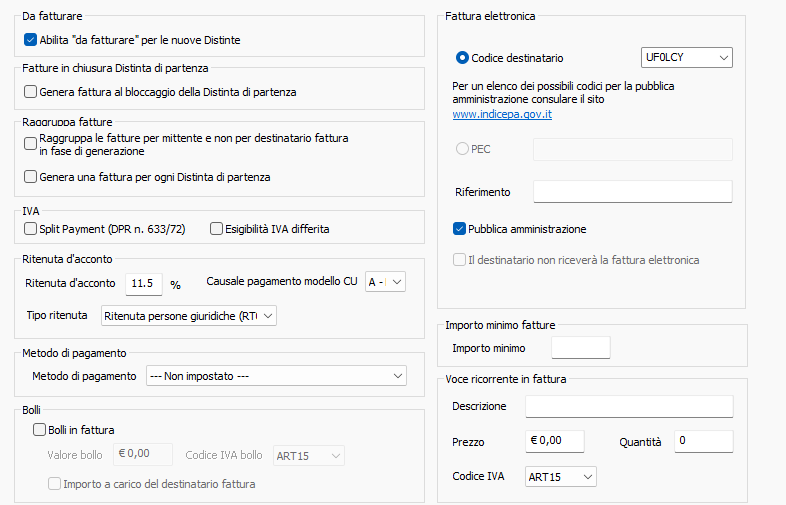Click the 'Descrizione' field in Voce ricorrente
Screen dimensions: 786x505
pyautogui.click(x=628, y=406)
